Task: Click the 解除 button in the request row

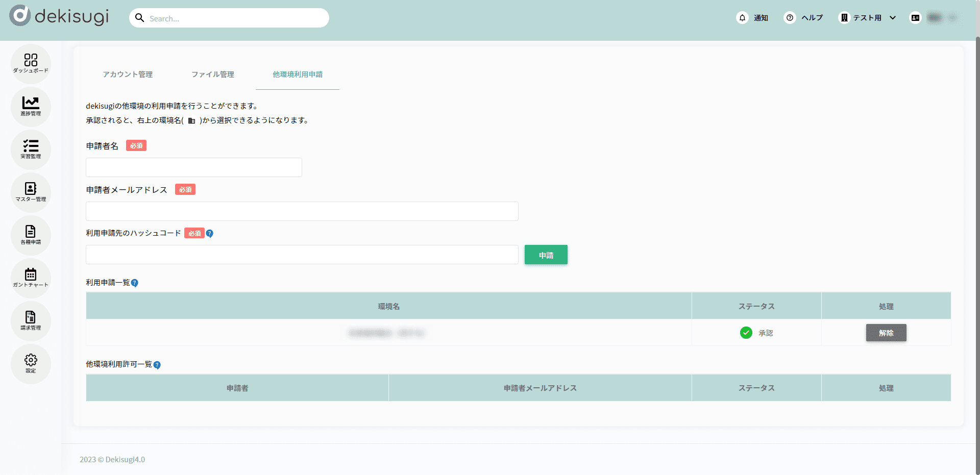Action: [886, 333]
